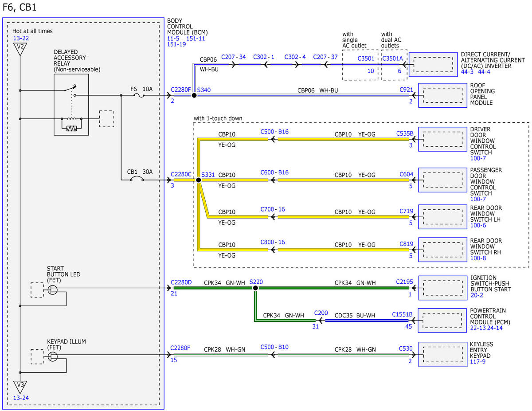The image size is (532, 411).
Task: Open the 117-9 keyless entry keypad reference
Action: point(478,362)
